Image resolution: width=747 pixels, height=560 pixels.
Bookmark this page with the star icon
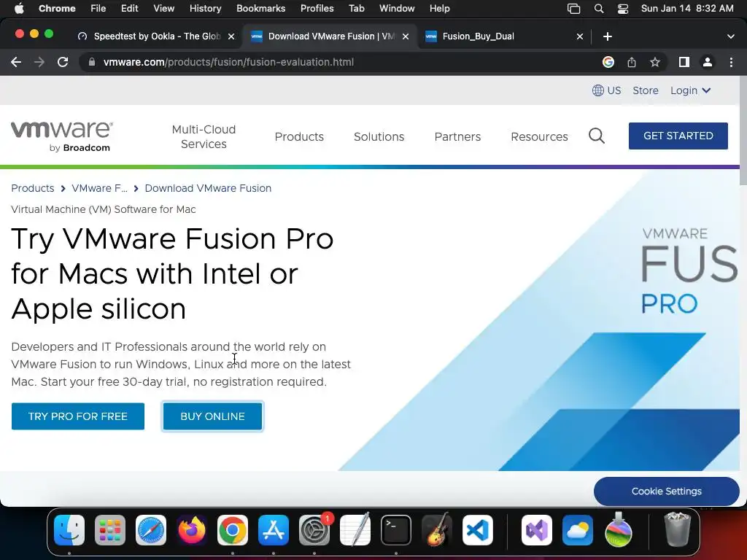(655, 62)
